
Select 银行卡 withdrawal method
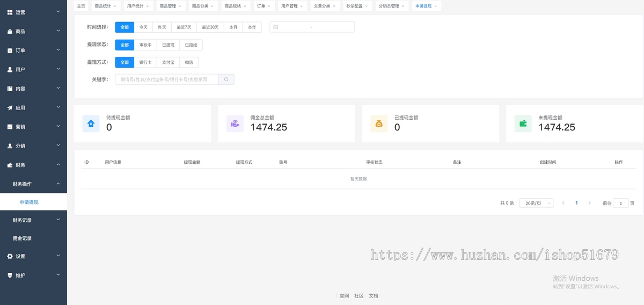145,62
